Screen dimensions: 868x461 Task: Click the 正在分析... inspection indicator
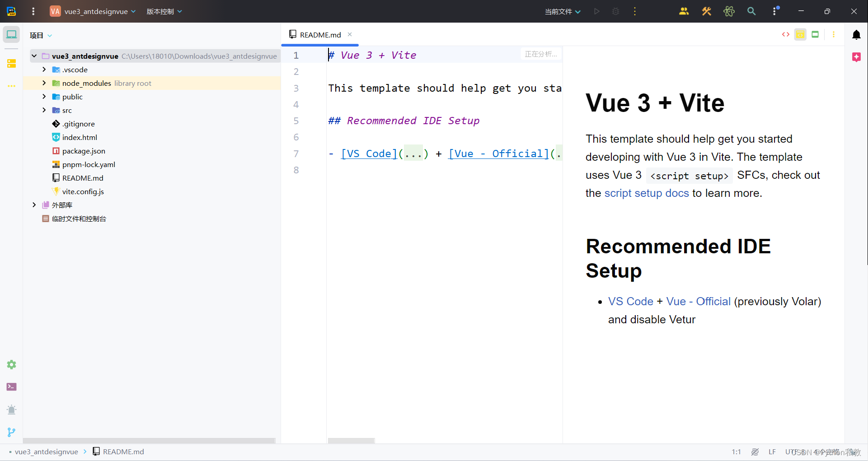tap(540, 54)
